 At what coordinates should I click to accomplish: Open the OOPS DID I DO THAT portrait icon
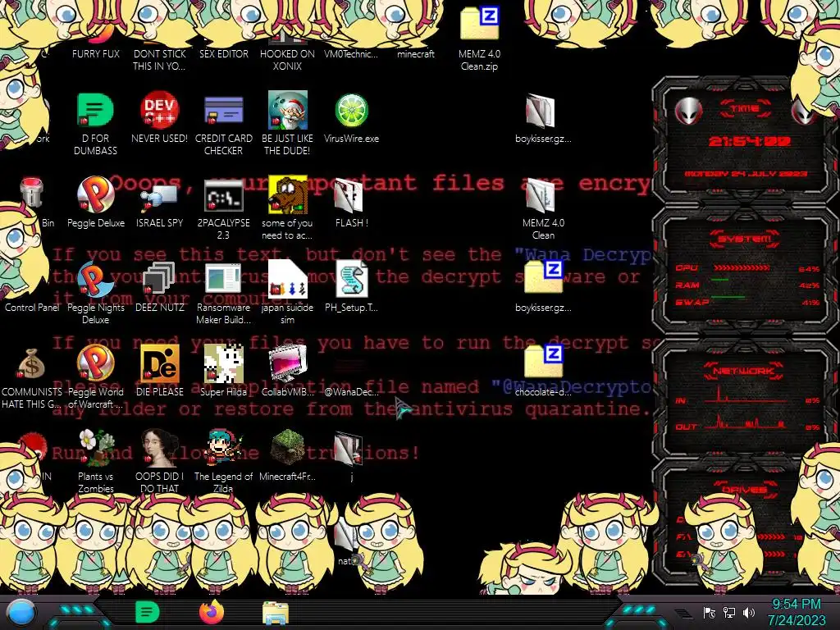(160, 461)
